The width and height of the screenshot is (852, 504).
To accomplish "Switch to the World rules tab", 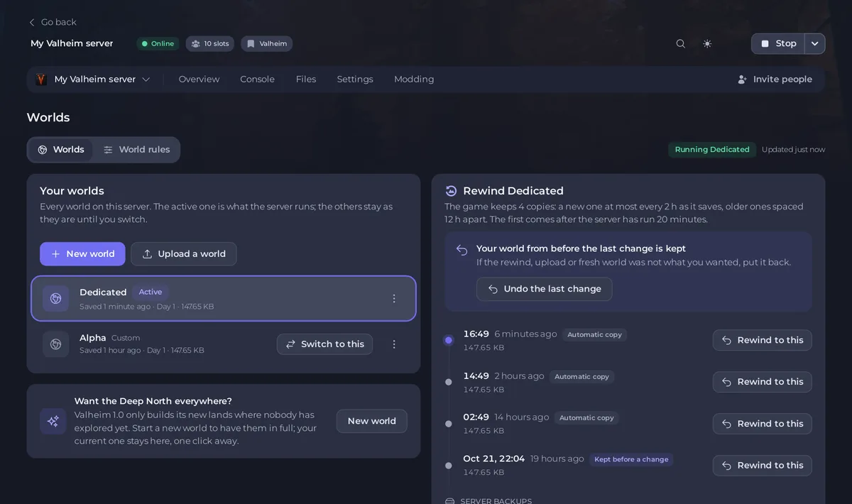I will click(x=136, y=150).
